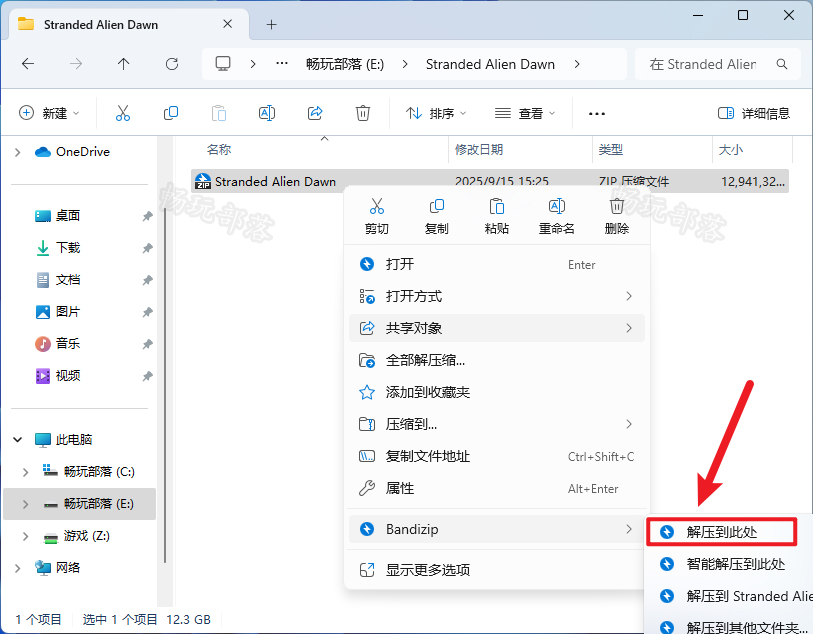Screen dimensions: 813x634
Task: Click the Delete trash icon in the toolbar
Action: click(x=362, y=113)
